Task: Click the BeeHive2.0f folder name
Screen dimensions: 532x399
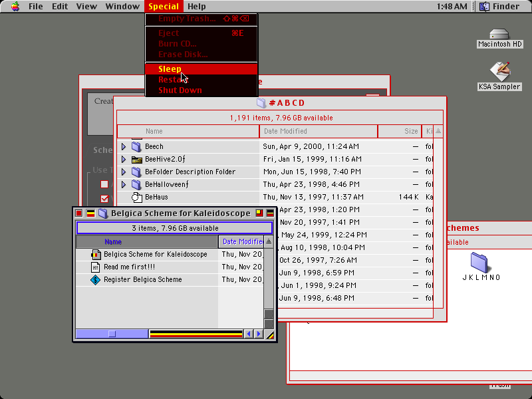Action: point(165,159)
